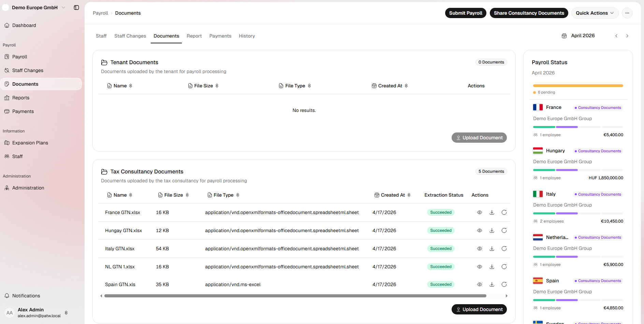
Task: Click the horizontal table scrollbar
Action: click(295, 296)
